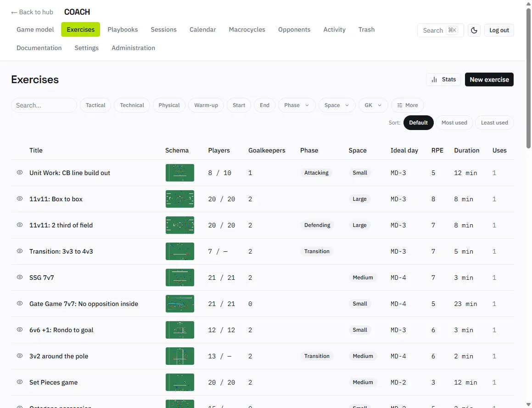Open the Macrocycles tab

(247, 29)
